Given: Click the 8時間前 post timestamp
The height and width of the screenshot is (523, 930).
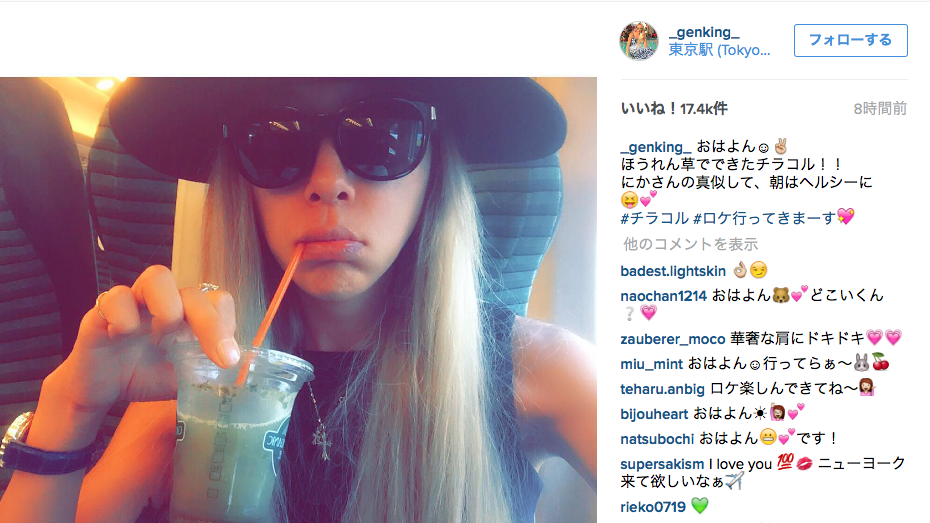Looking at the screenshot, I should click(x=880, y=109).
